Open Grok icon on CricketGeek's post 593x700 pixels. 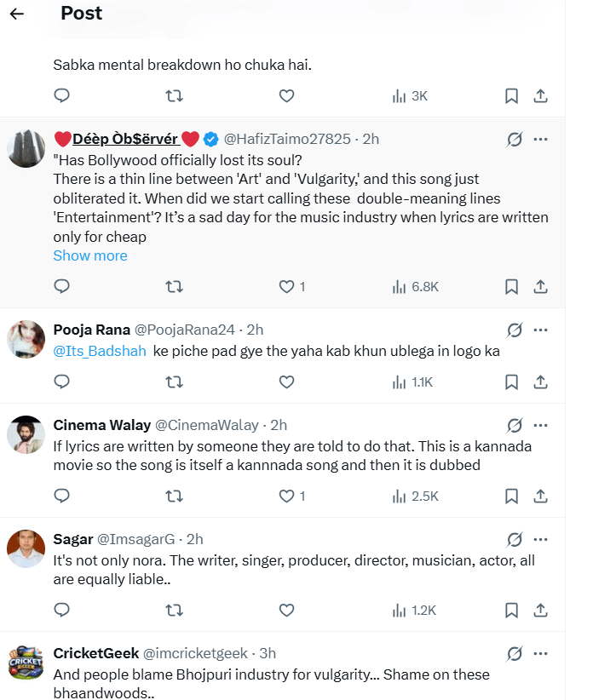coord(514,655)
